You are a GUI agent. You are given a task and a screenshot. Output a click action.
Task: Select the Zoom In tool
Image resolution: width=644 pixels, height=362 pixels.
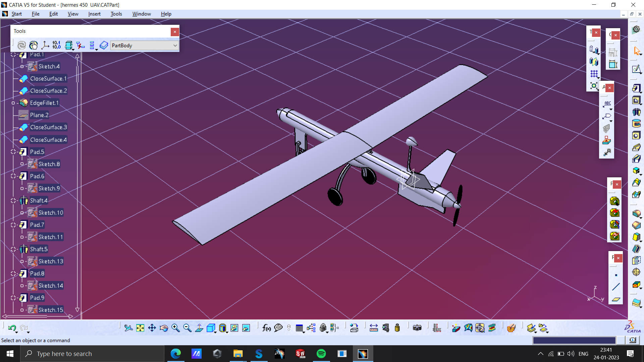coord(175,328)
